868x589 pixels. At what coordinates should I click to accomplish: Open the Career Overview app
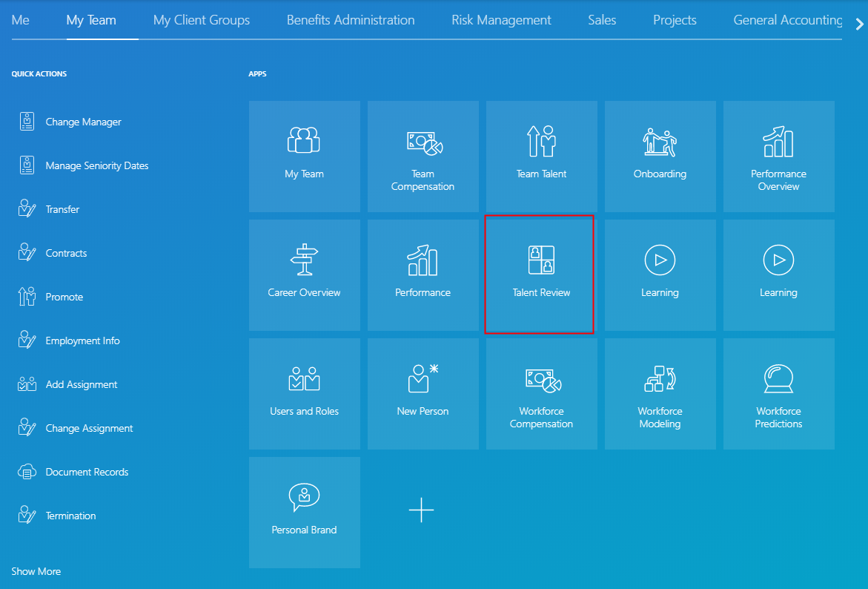tap(304, 274)
